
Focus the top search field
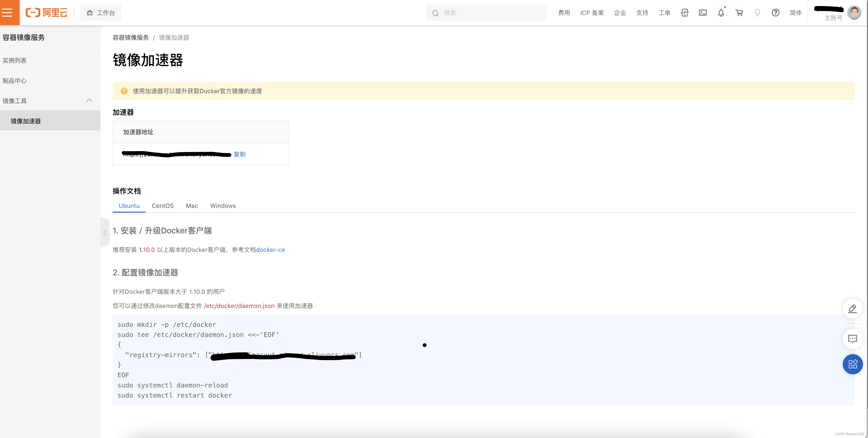click(x=486, y=13)
